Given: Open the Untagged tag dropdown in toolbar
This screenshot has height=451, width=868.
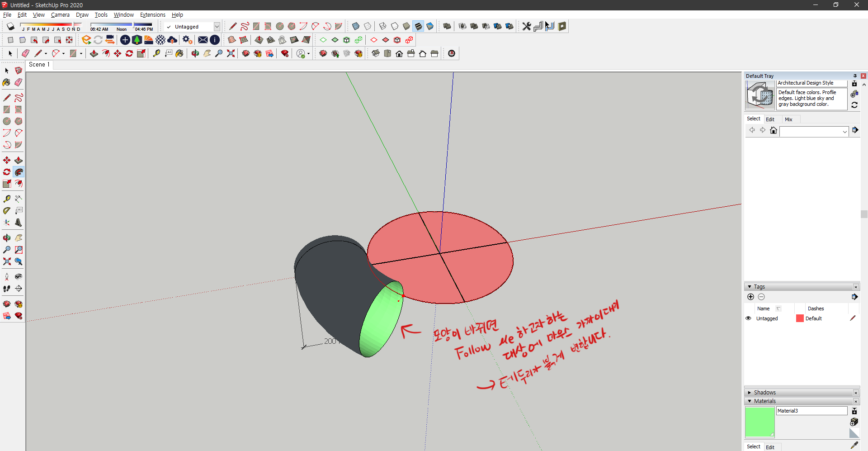Looking at the screenshot, I should point(217,27).
